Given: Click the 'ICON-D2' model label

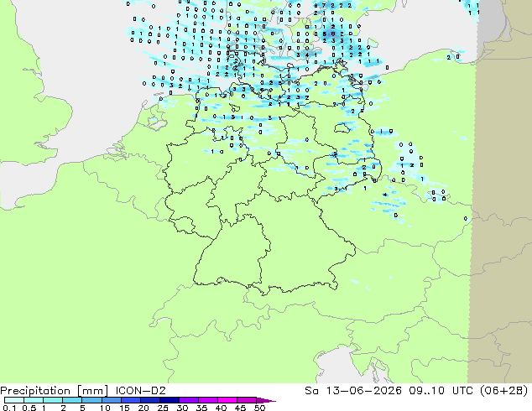Looking at the screenshot, I should (140, 391).
